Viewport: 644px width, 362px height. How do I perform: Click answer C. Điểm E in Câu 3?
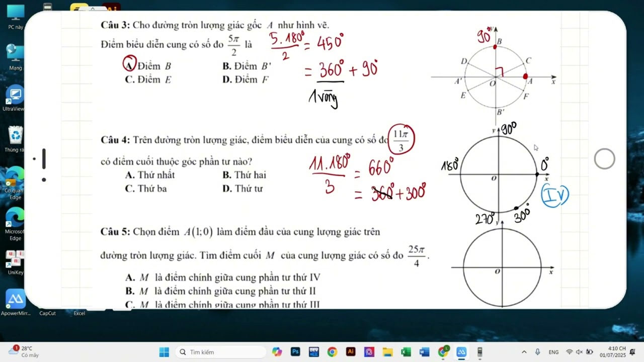[148, 79]
